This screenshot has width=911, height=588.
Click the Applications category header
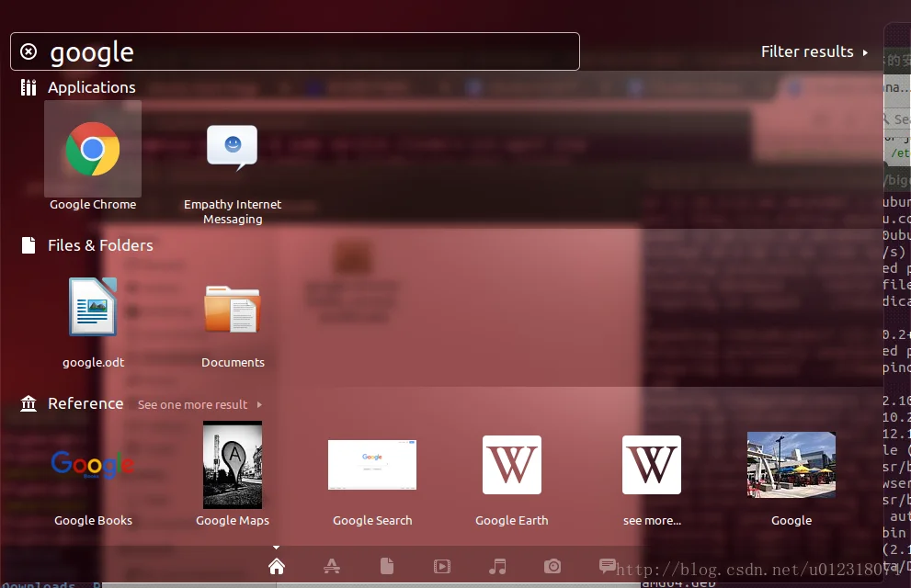92,87
